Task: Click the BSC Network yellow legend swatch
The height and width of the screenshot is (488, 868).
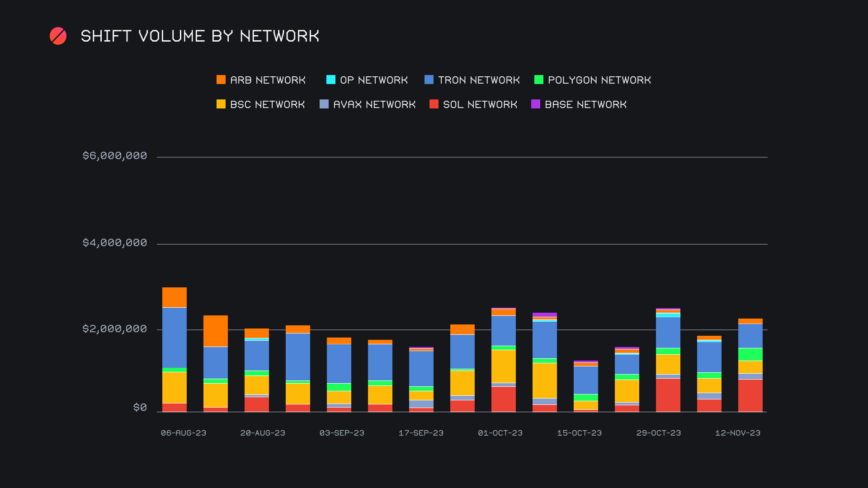Action: [x=221, y=104]
